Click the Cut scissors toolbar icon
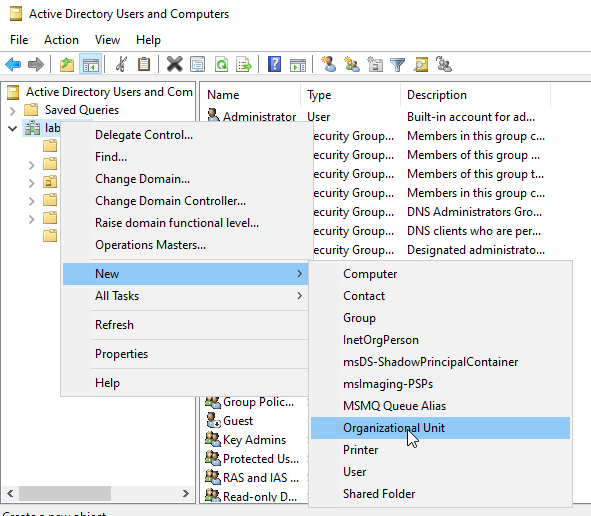Screen dimensions: 591x516 click(121, 64)
